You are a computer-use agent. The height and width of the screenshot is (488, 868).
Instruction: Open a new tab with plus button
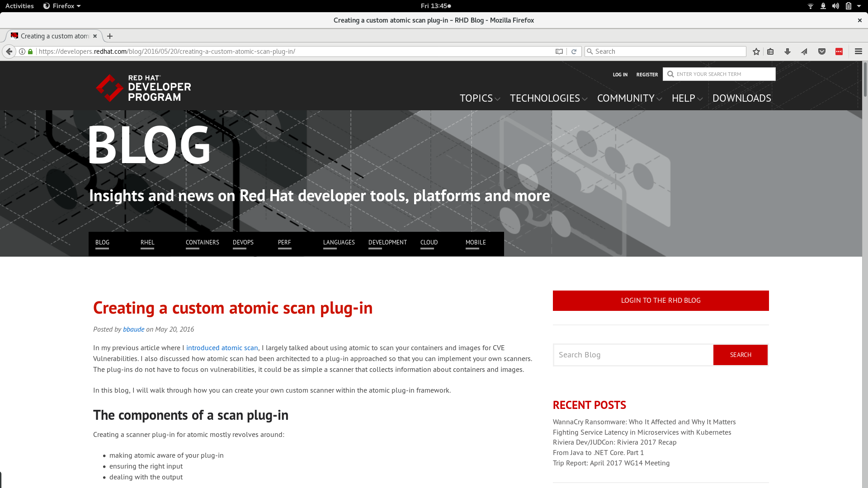[x=110, y=36]
